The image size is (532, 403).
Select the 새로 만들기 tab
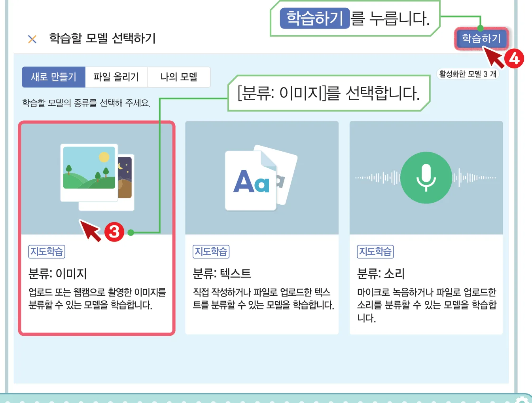point(54,77)
